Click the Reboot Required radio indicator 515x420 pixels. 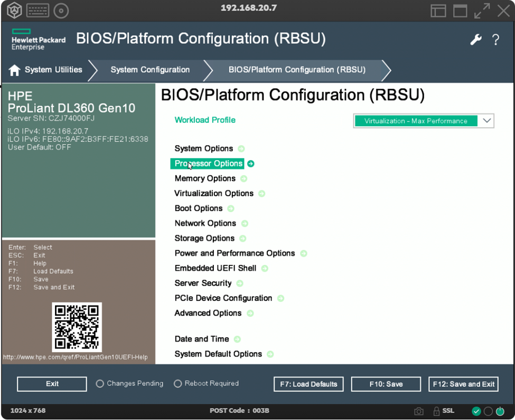pos(177,384)
